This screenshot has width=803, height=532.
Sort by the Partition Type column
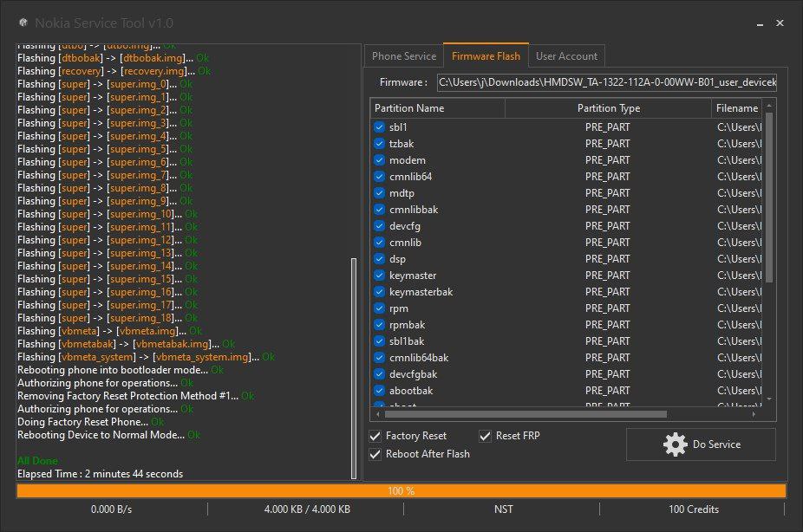coord(608,107)
